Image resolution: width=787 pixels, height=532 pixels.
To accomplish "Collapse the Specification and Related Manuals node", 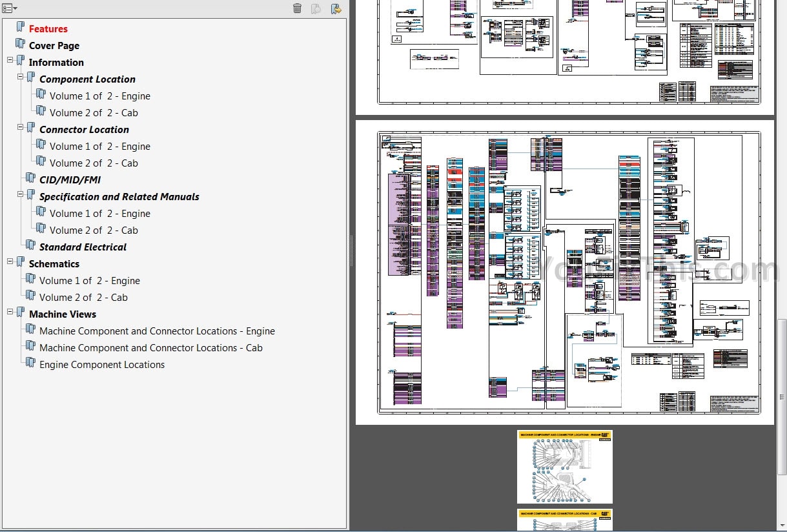I will (21, 194).
